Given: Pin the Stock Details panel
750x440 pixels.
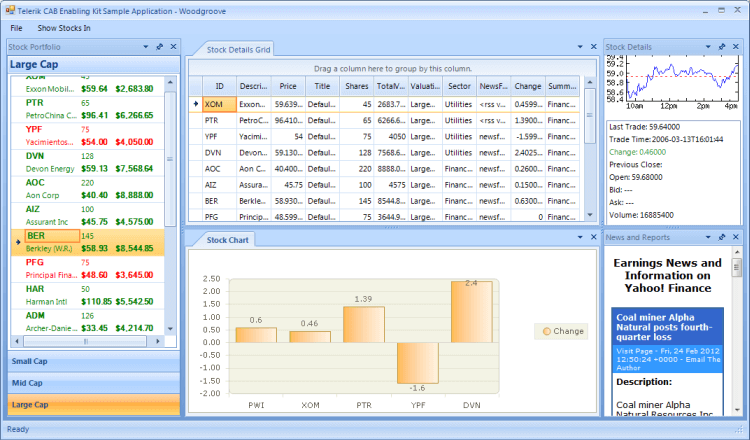Looking at the screenshot, I should point(722,47).
